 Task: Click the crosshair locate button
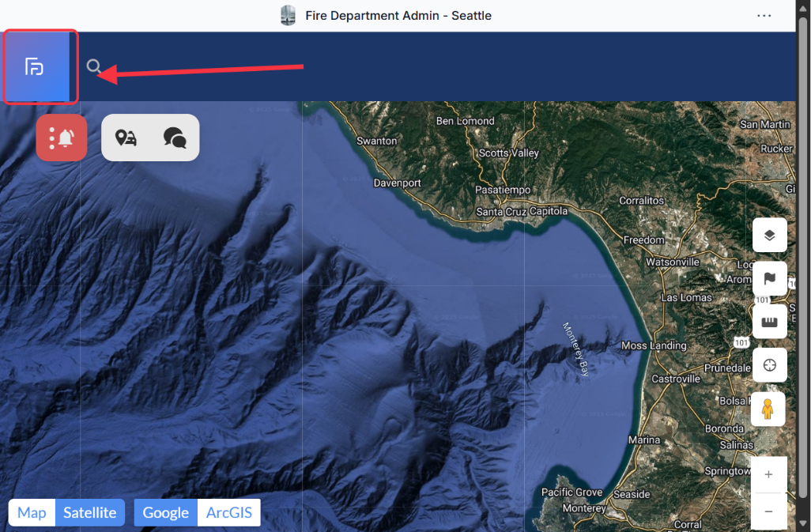pyautogui.click(x=769, y=365)
